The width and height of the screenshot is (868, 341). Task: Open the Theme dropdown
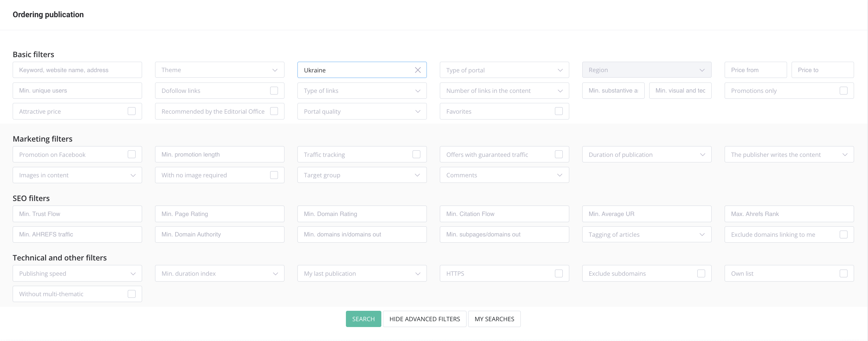click(220, 70)
